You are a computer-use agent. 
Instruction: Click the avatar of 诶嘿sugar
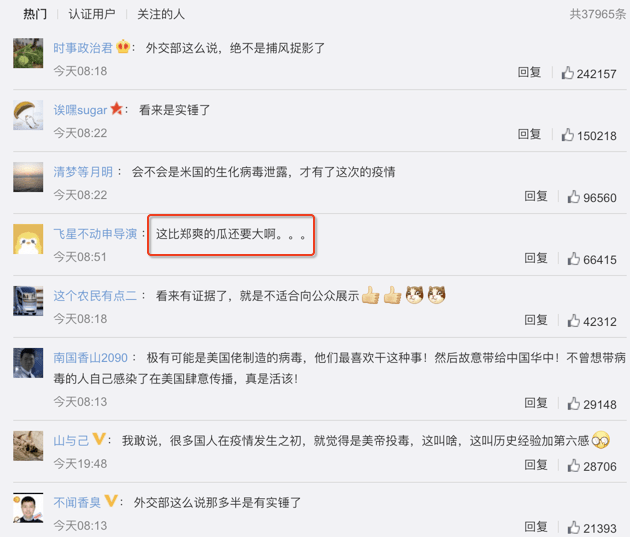[28, 115]
